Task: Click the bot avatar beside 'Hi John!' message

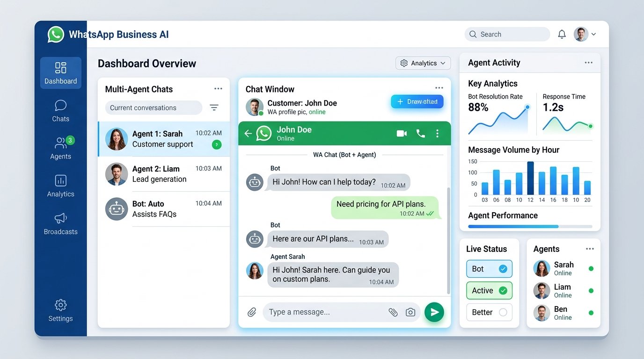Action: pyautogui.click(x=255, y=182)
